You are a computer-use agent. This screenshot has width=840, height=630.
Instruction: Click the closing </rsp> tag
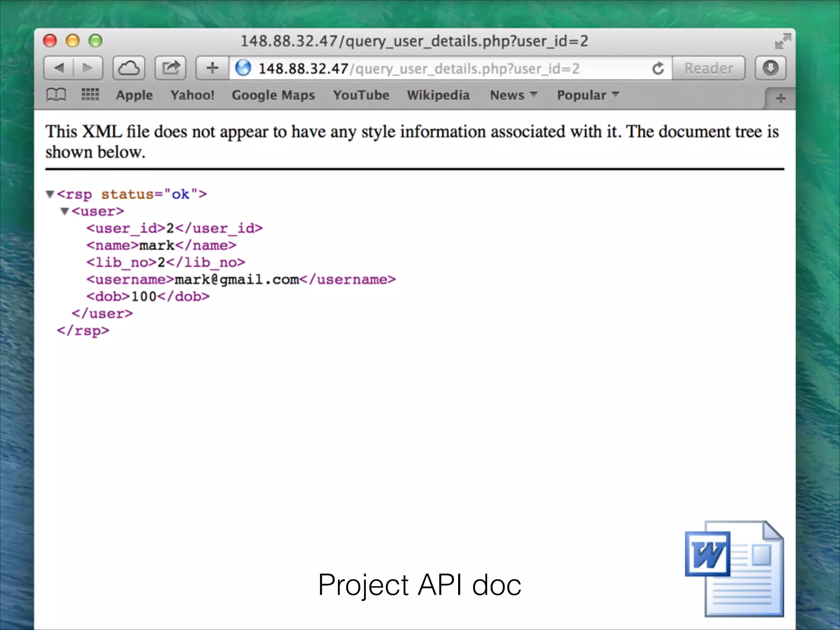(x=83, y=331)
